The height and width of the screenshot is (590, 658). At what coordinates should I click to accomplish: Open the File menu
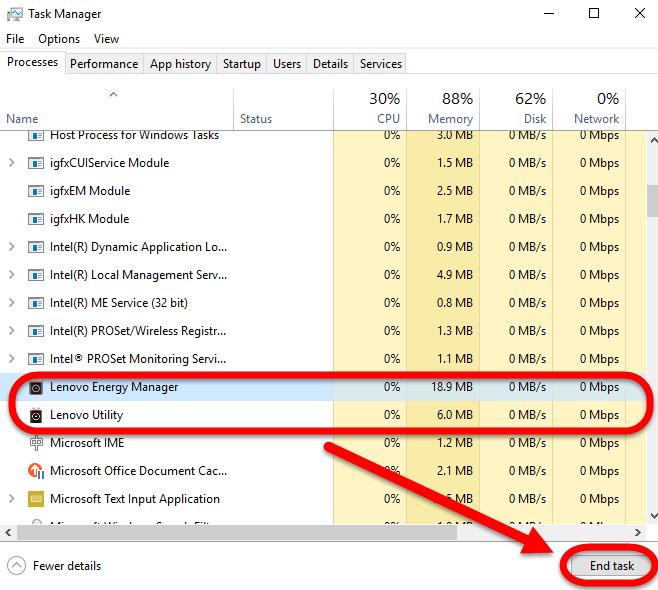[15, 39]
